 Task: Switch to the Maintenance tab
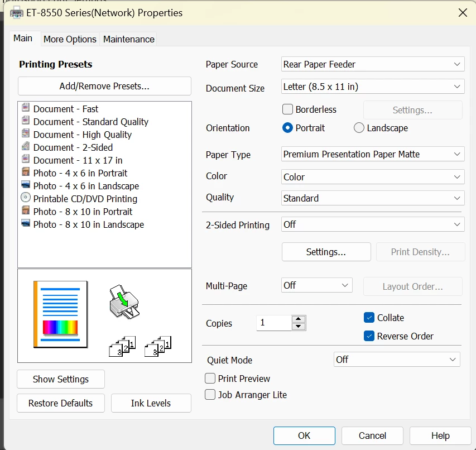pyautogui.click(x=129, y=39)
